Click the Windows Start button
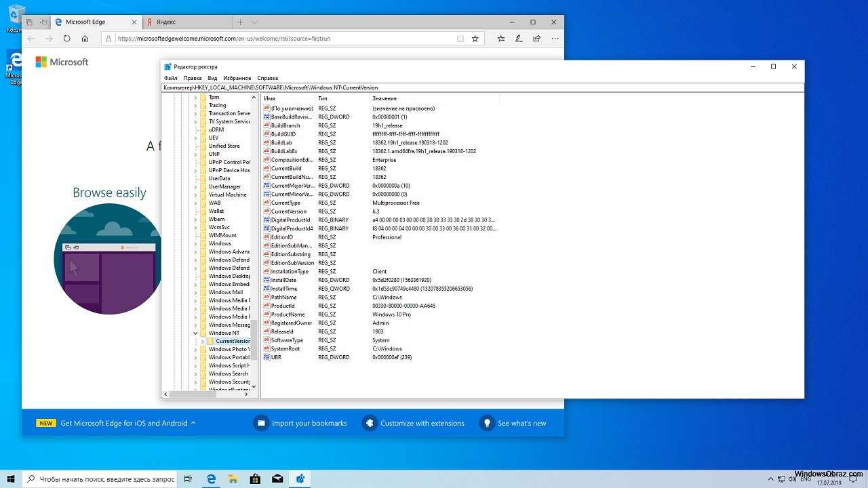868x488 pixels. tap(11, 479)
